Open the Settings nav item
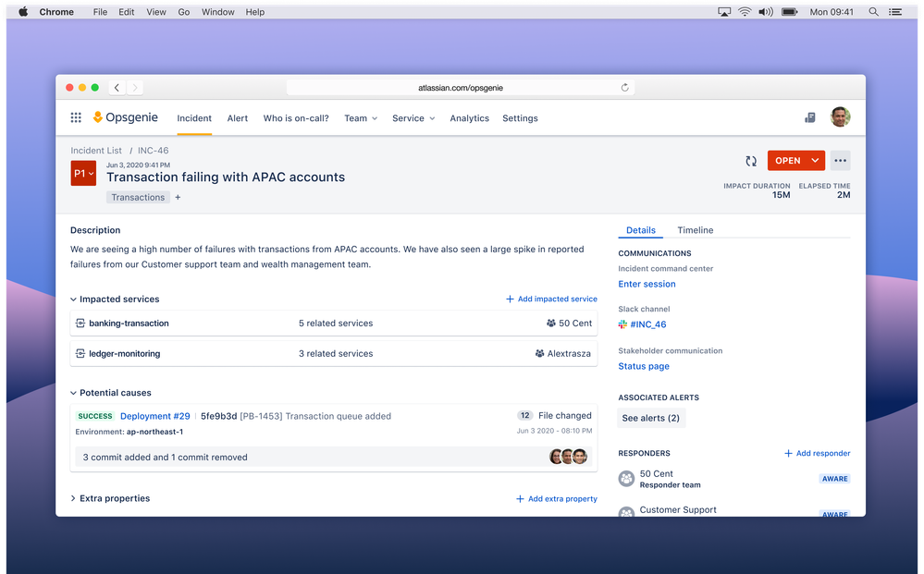924x574 pixels. 520,118
